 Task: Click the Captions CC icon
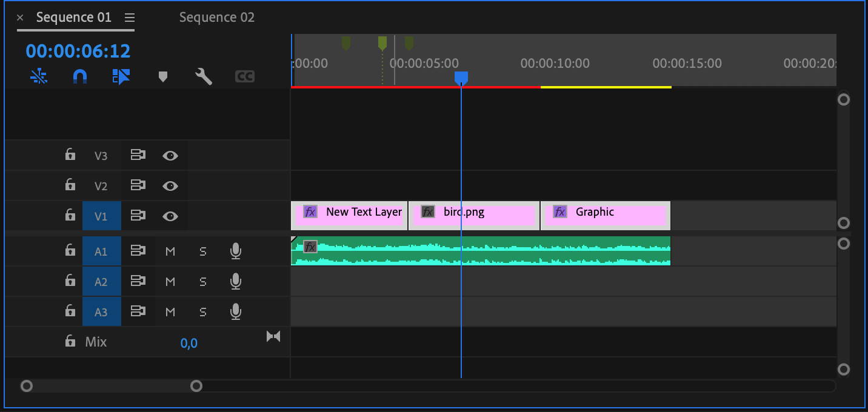244,76
